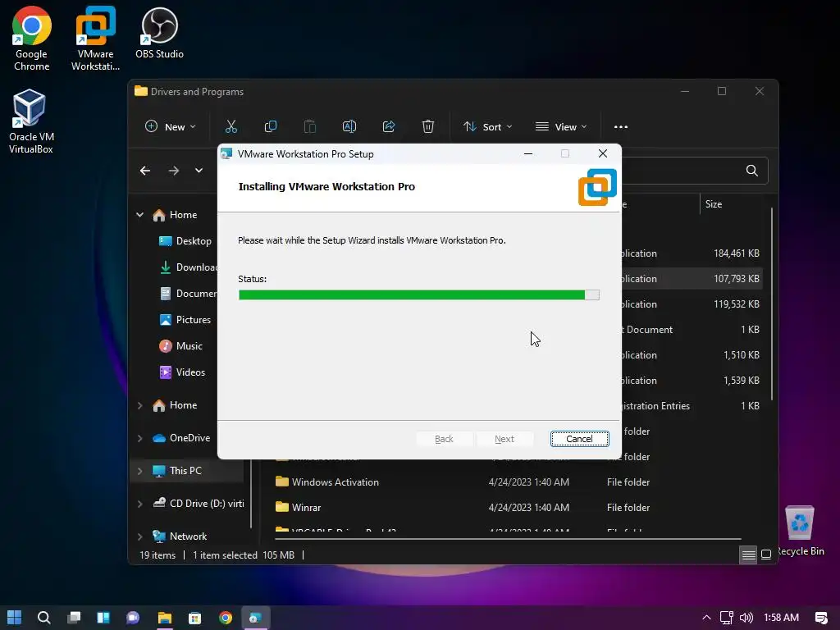Select Music in navigation pane

pyautogui.click(x=181, y=346)
